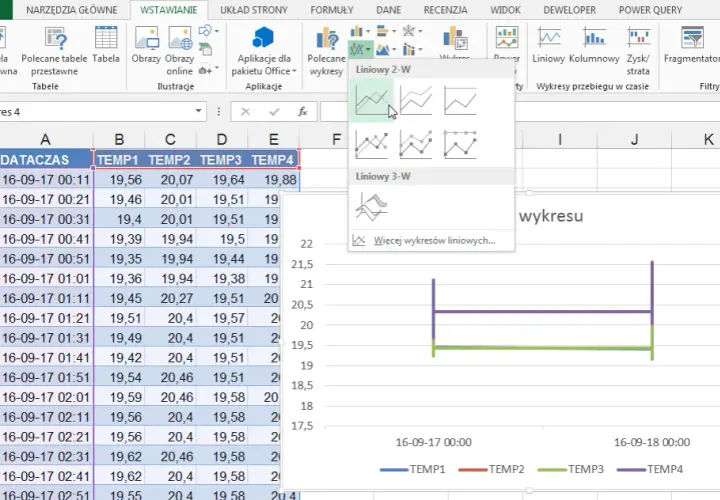The image size is (720, 500).
Task: Choose 100% stacked line with markers
Action: click(460, 145)
